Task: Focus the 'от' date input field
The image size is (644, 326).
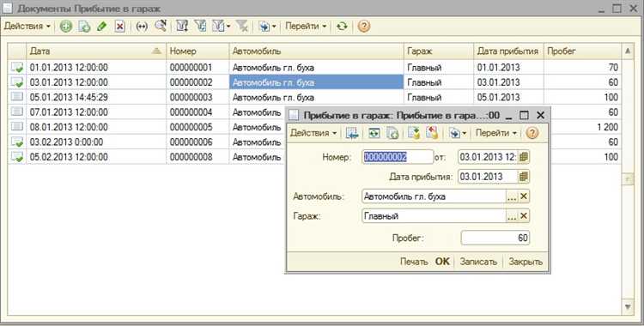Action: tap(488, 157)
